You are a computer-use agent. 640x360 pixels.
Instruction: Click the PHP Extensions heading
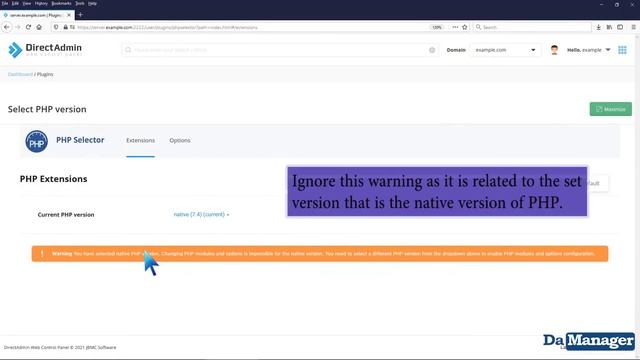[53, 179]
